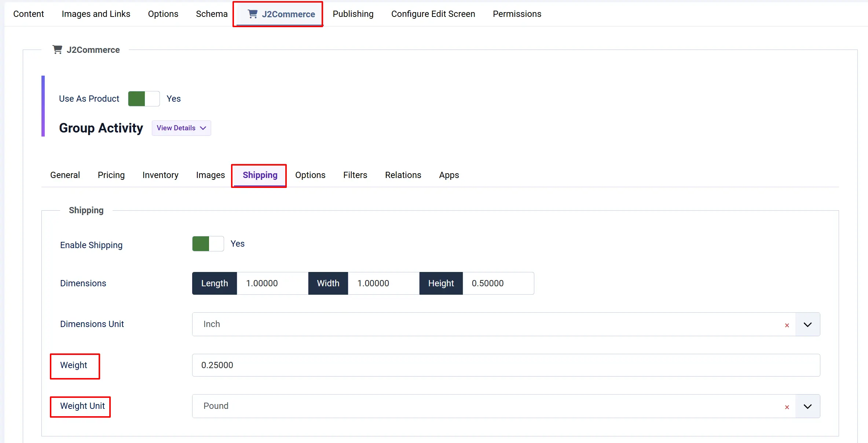This screenshot has width=868, height=443.
Task: Click the Height addon label
Action: 441,283
